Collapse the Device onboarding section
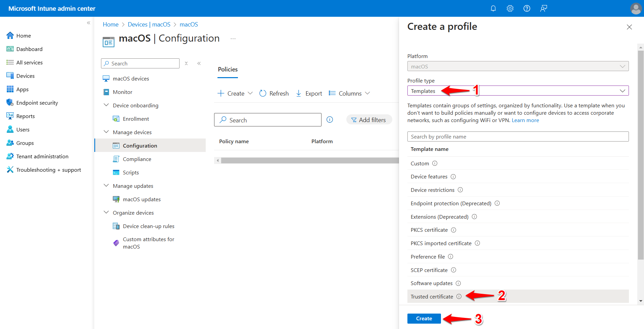 click(x=106, y=105)
